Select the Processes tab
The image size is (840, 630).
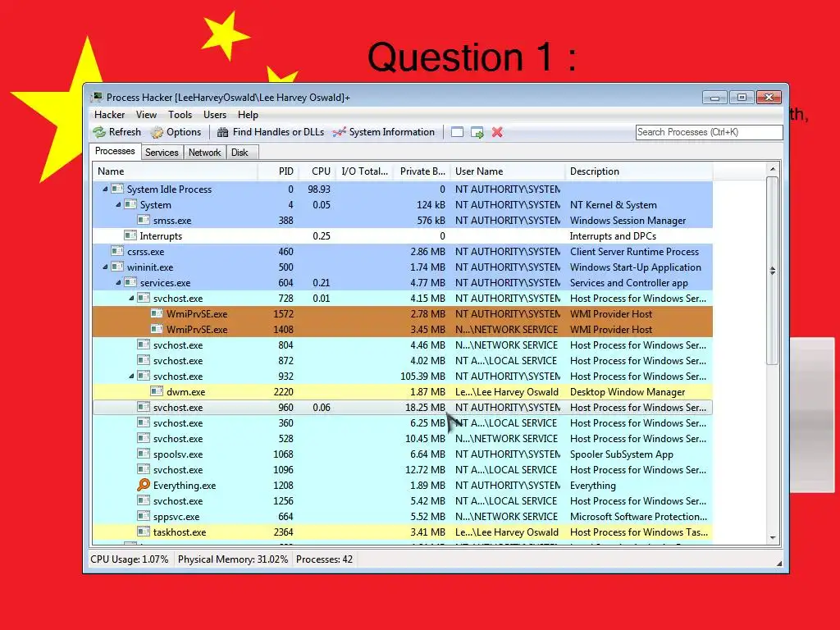[115, 151]
